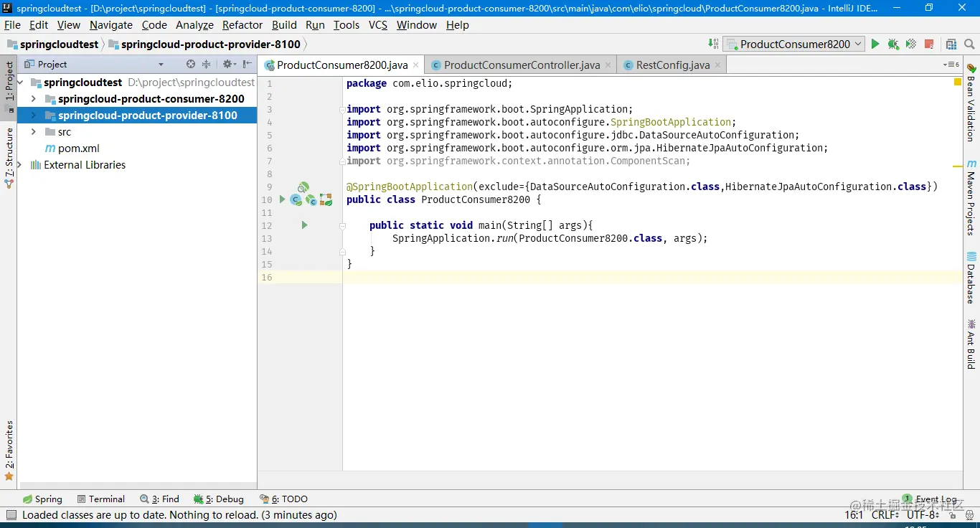Screen dimensions: 980x528
Task: Click the tool window toggle icon in bottom-left corner
Action: click(11, 515)
